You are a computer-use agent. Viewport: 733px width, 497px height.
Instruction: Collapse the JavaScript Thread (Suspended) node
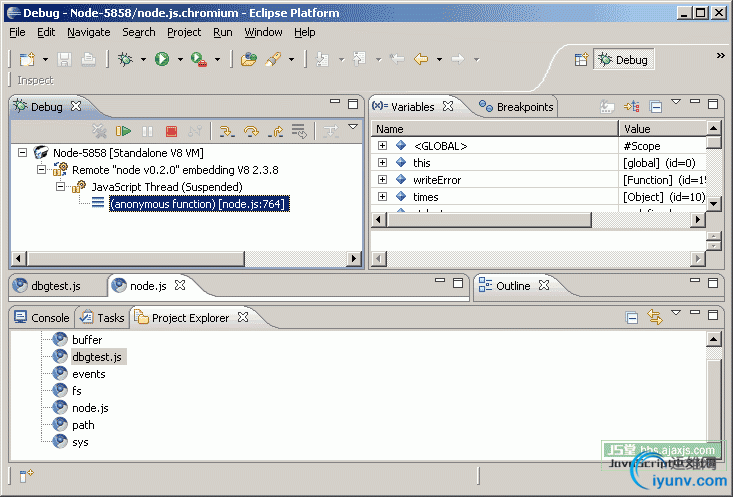coord(60,187)
